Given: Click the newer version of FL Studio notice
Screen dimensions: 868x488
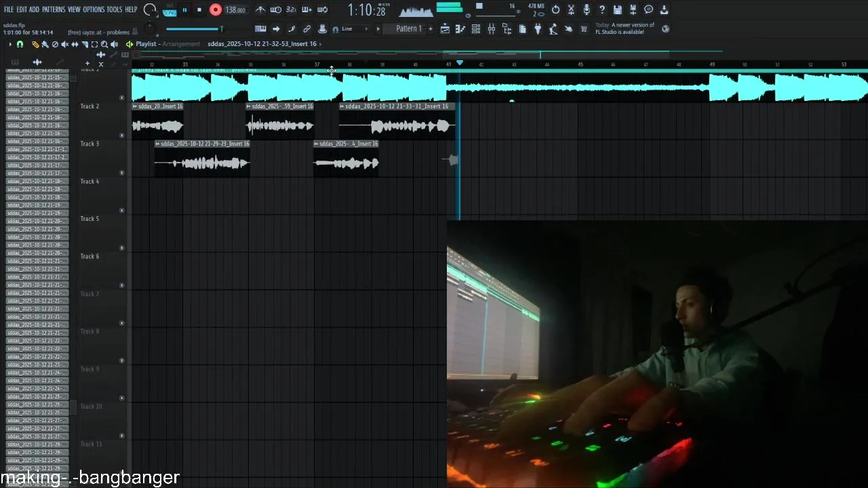Looking at the screenshot, I should coord(625,28).
